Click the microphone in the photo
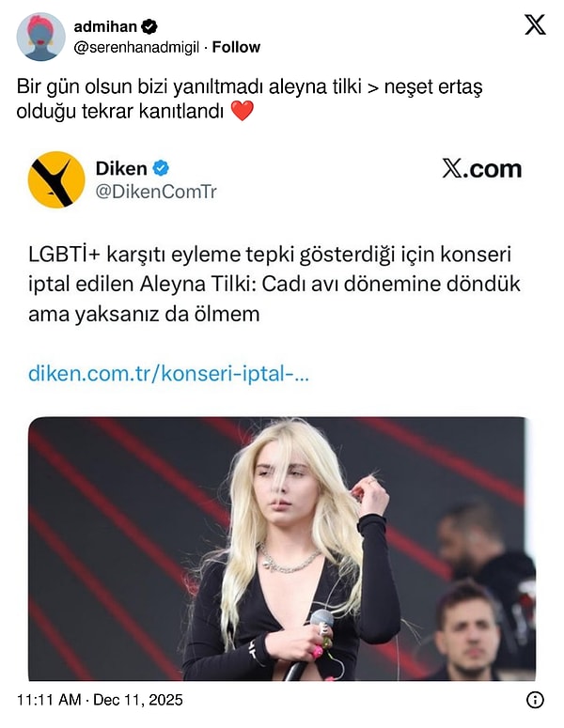The height and width of the screenshot is (728, 564). 311,645
